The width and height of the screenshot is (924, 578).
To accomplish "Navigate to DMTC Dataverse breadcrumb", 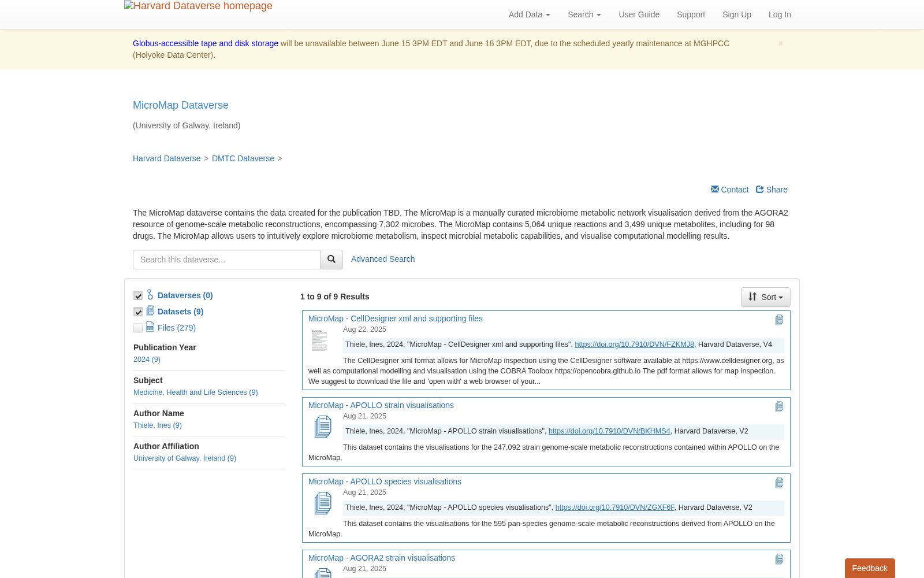I will [243, 158].
